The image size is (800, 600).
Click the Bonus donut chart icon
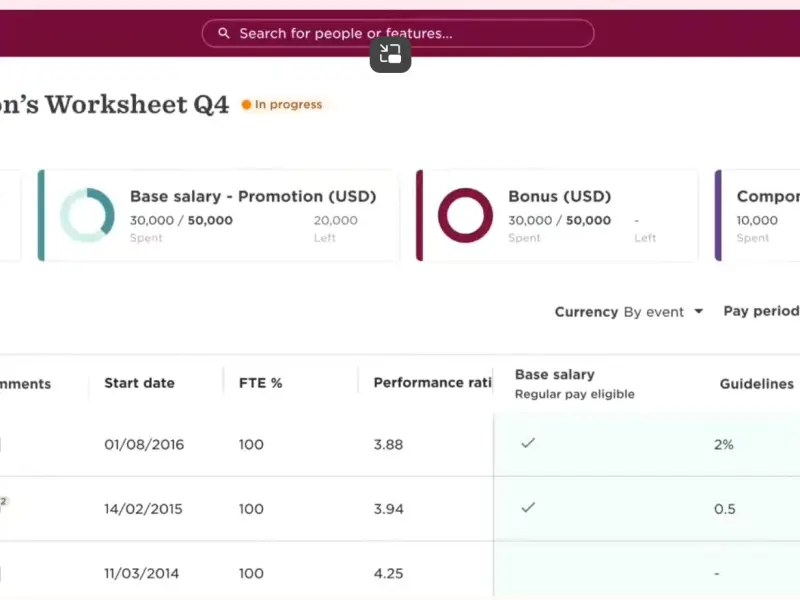[465, 215]
